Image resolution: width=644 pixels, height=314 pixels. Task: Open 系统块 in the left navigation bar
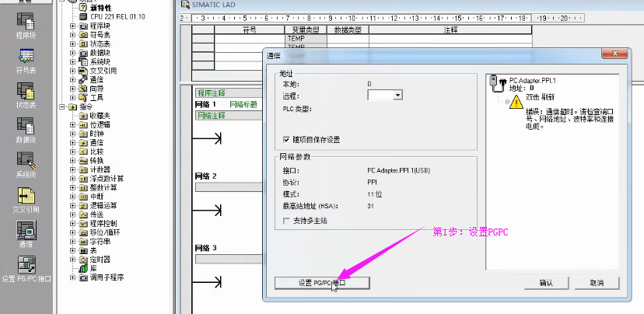click(26, 165)
